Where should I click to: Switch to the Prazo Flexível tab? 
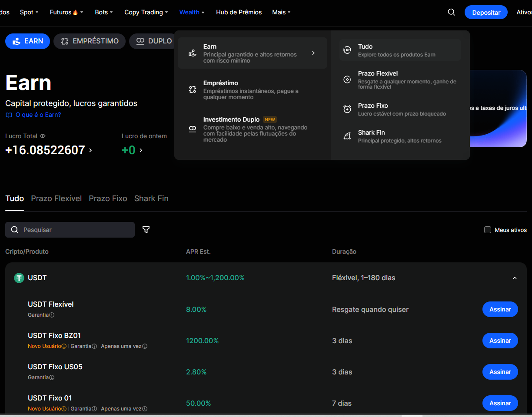click(x=57, y=199)
